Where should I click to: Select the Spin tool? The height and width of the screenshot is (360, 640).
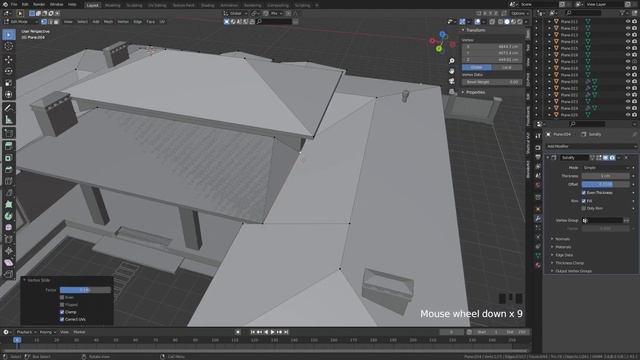coord(9,216)
